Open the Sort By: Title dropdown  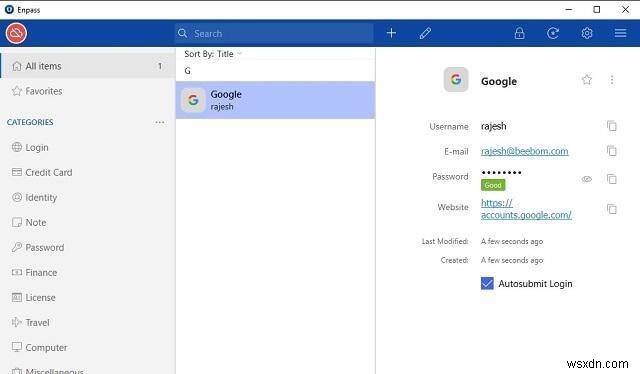click(x=213, y=54)
